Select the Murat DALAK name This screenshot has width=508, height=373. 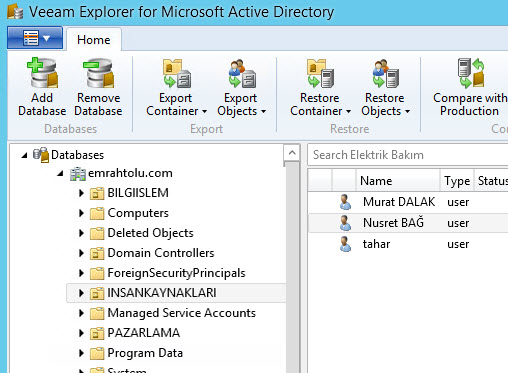(399, 202)
